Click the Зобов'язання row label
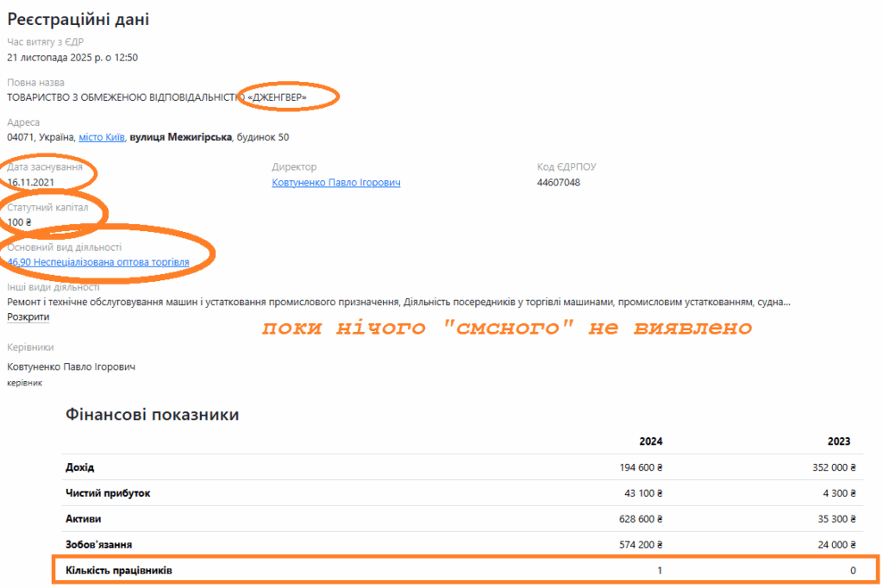The height and width of the screenshot is (588, 883). pyautogui.click(x=98, y=545)
